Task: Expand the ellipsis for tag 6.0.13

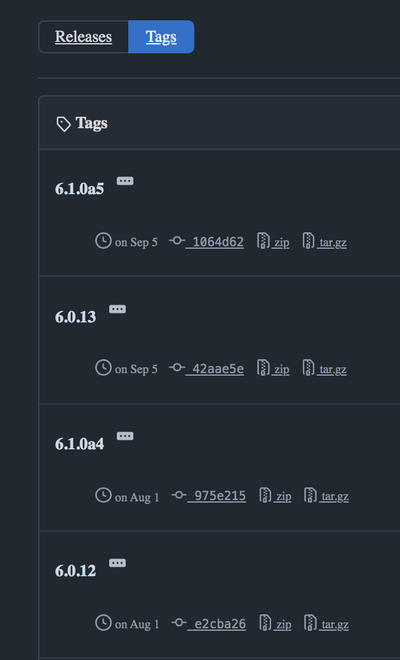Action: click(x=117, y=309)
